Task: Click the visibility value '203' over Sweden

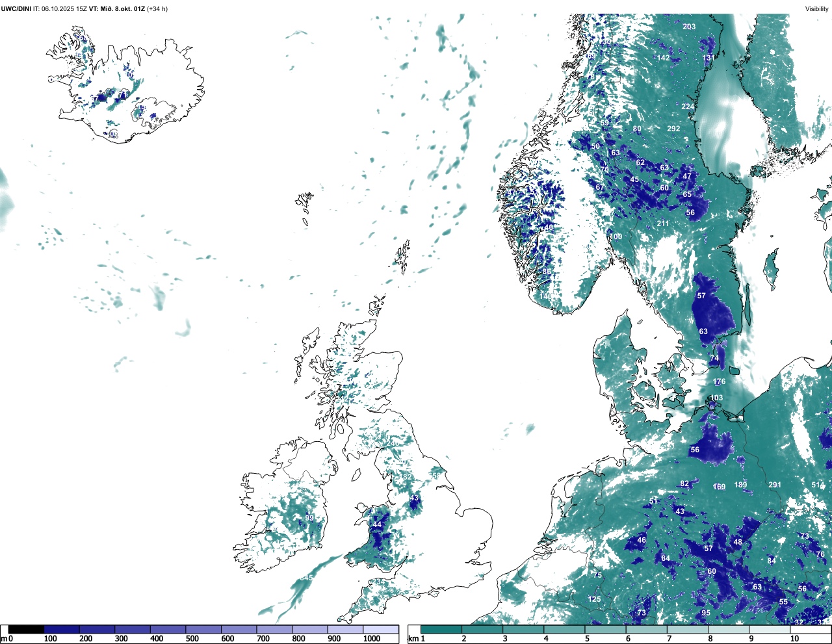Action: pos(689,27)
